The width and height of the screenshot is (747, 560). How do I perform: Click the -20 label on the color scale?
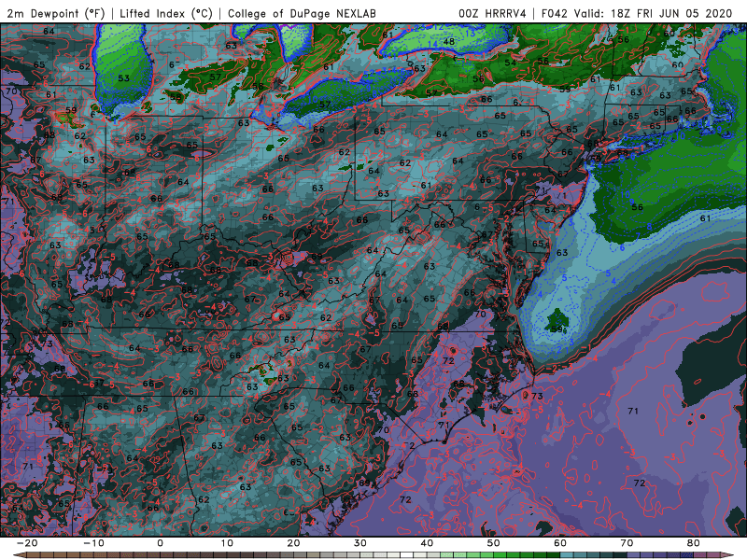[27, 543]
